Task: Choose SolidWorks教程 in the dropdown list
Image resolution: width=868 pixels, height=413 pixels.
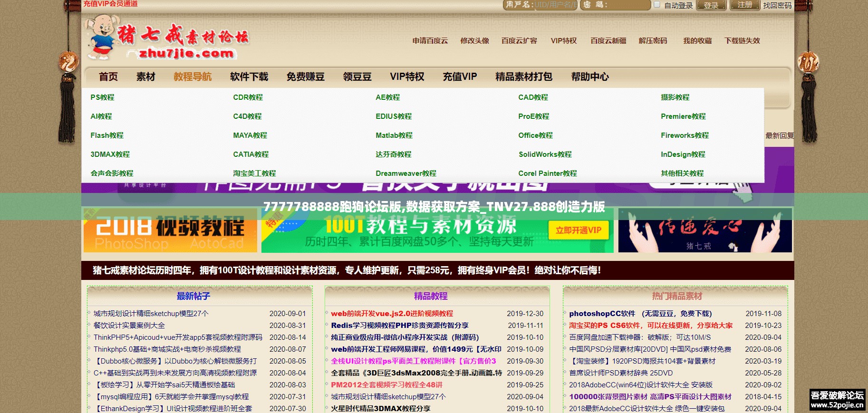Action: point(545,154)
